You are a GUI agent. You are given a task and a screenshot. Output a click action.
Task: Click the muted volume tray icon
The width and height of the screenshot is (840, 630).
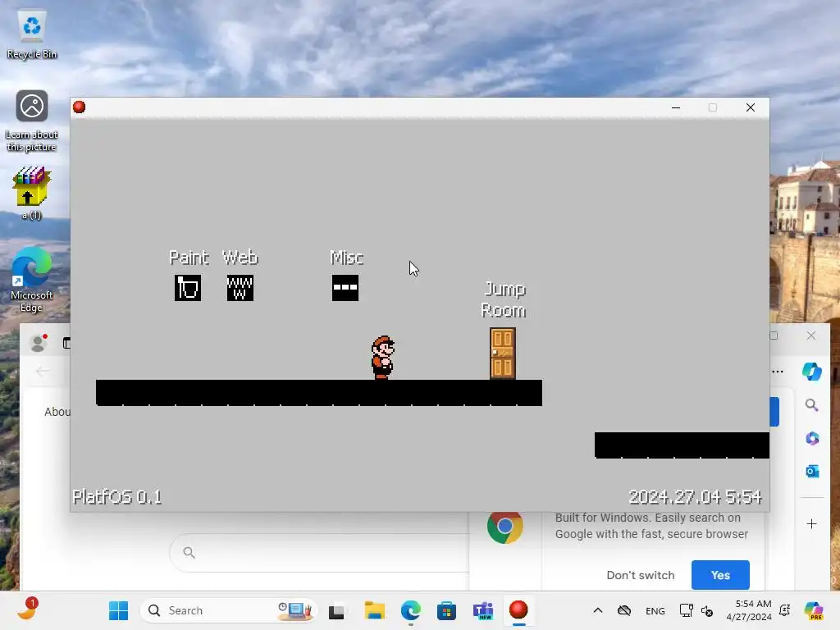[x=707, y=610]
